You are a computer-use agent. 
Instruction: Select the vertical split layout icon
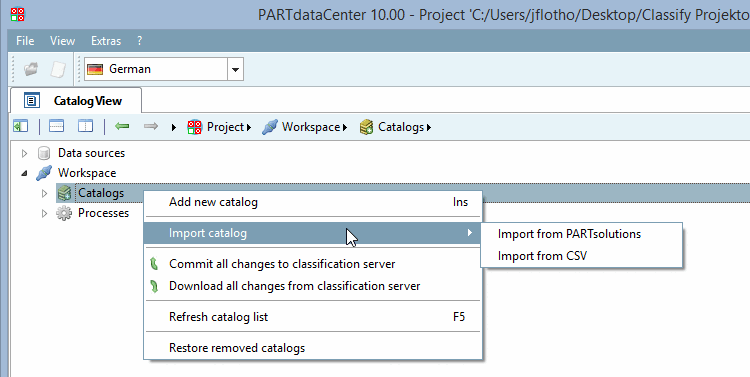click(x=85, y=126)
